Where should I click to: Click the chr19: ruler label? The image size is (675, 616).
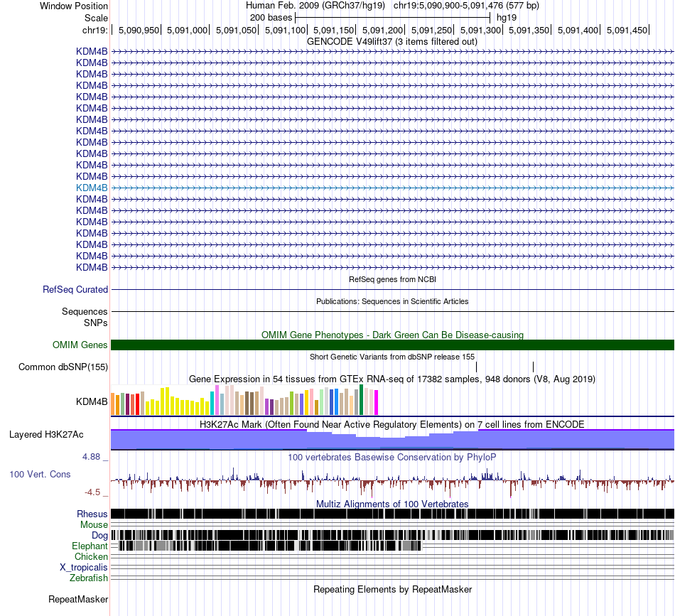point(94,30)
